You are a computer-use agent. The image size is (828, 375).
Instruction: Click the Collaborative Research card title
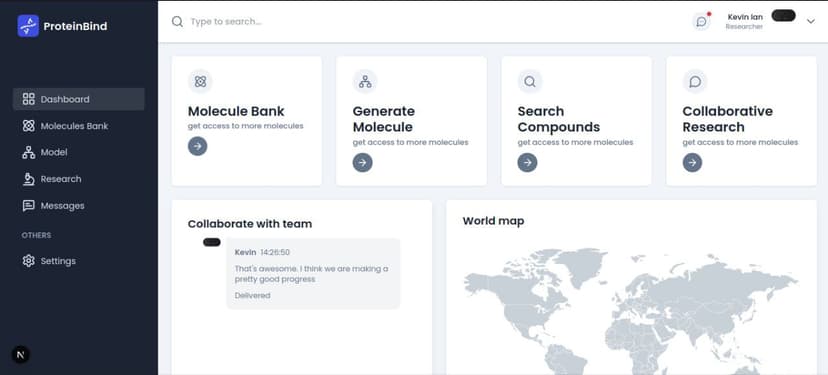click(x=728, y=119)
